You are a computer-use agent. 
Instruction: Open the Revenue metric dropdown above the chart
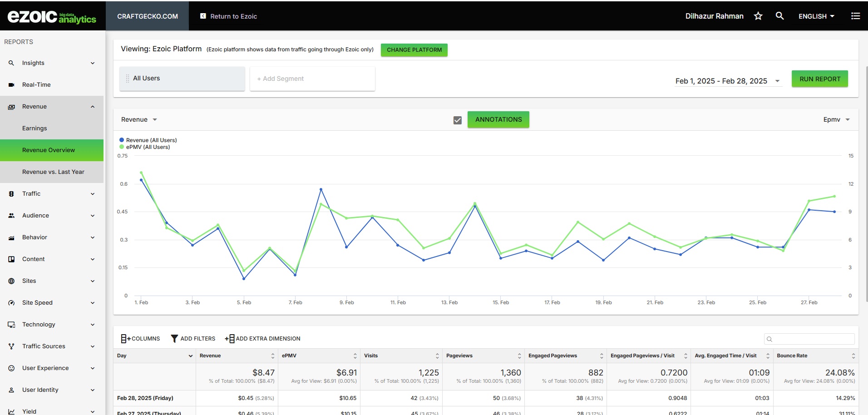[x=139, y=120]
